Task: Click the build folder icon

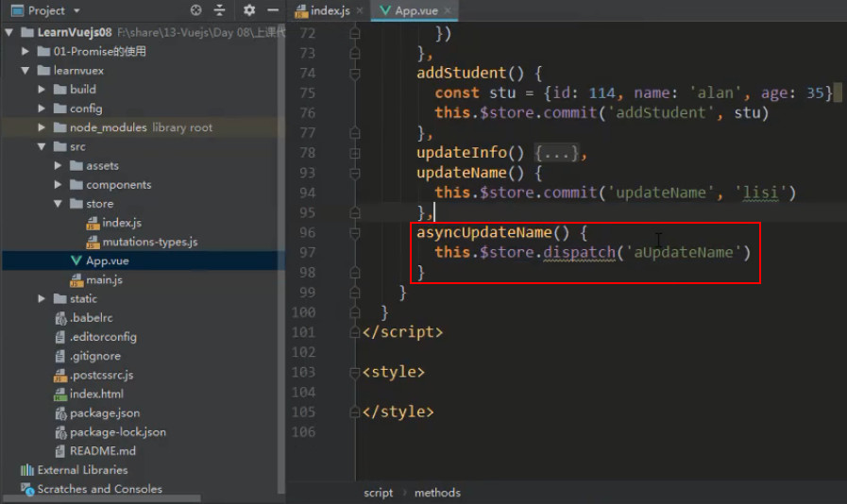Action: tap(59, 89)
